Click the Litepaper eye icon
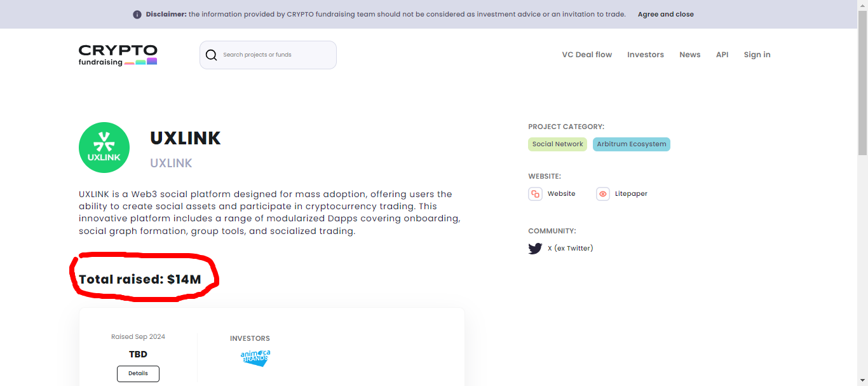Screen dimensions: 868x386 [603, 194]
